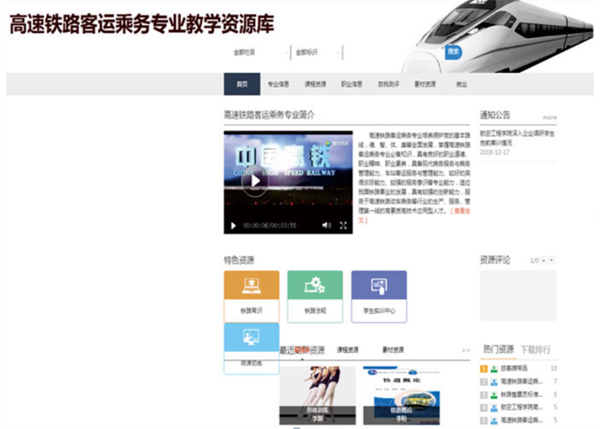Click the orange 铁路常识 resource tile
600x429 pixels.
tap(251, 293)
